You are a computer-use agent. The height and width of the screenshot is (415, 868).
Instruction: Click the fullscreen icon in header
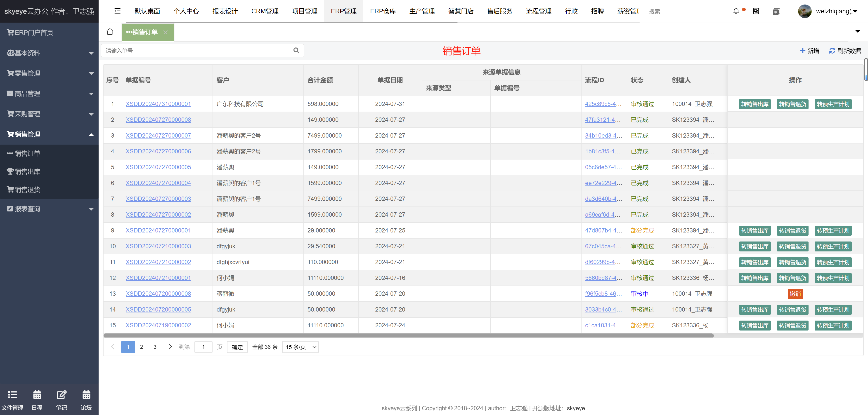click(x=756, y=12)
